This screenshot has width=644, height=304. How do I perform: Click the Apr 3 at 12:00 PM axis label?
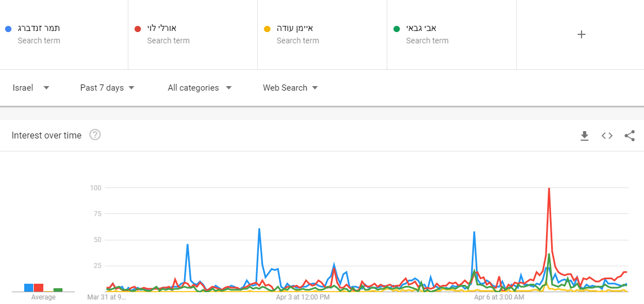click(303, 297)
